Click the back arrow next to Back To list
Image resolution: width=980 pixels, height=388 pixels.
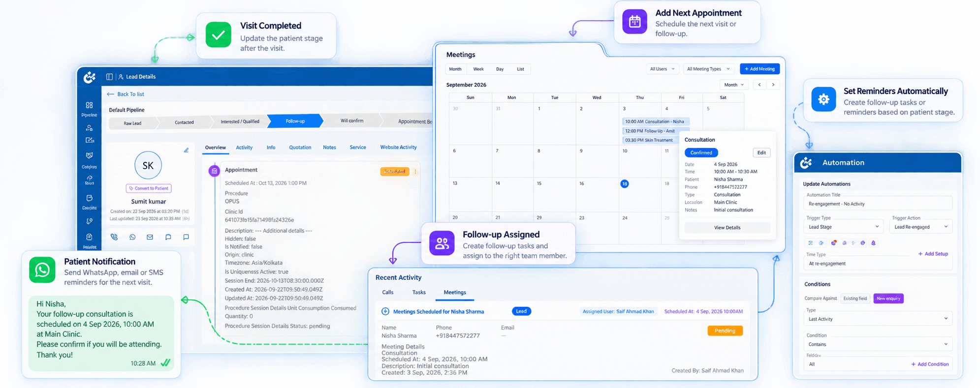point(110,94)
